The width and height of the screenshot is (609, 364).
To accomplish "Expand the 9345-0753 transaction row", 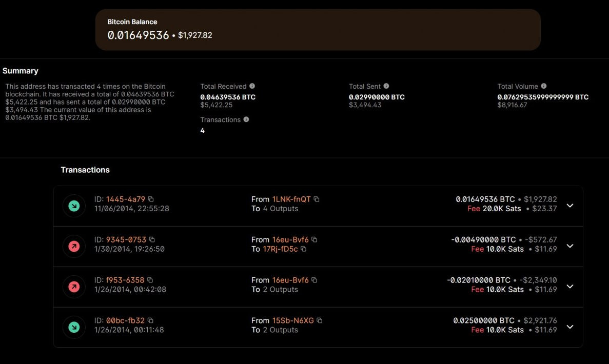I will pyautogui.click(x=569, y=246).
